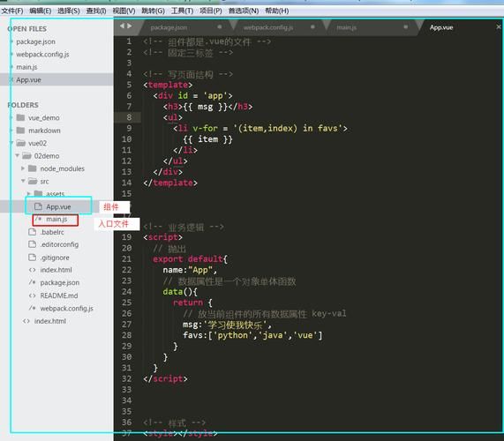The width and height of the screenshot is (504, 441).
Task: Open the README.md file
Action: click(59, 295)
